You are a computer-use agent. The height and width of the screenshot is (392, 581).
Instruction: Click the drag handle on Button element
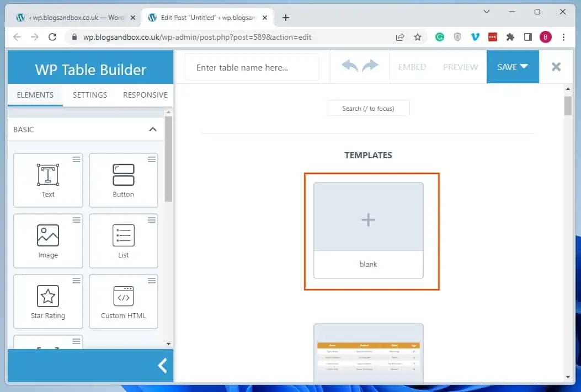click(152, 159)
